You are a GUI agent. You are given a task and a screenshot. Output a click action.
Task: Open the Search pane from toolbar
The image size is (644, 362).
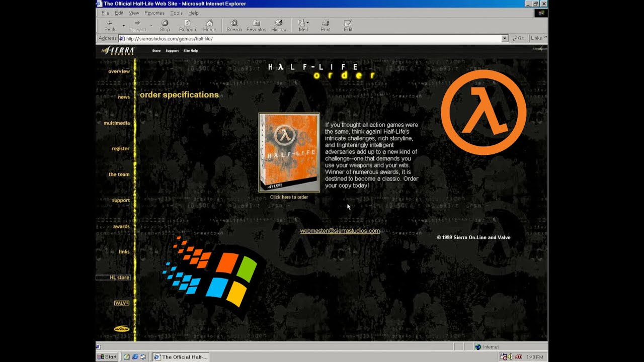(x=234, y=26)
